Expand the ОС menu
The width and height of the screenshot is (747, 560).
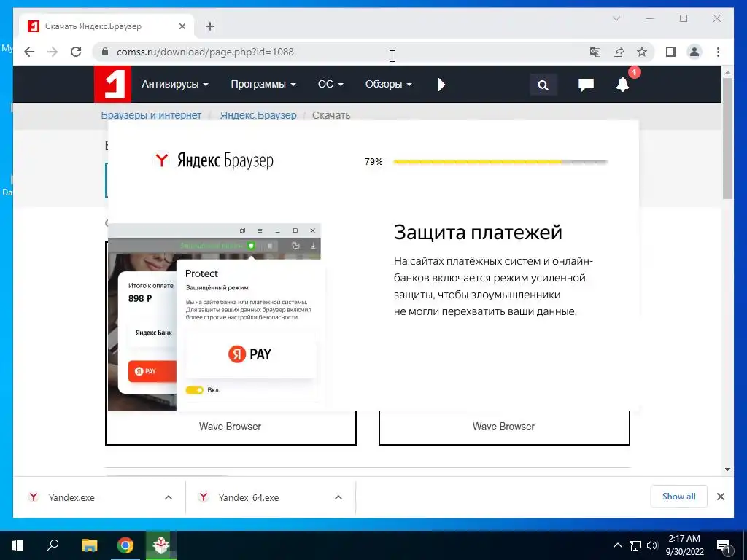click(x=330, y=85)
